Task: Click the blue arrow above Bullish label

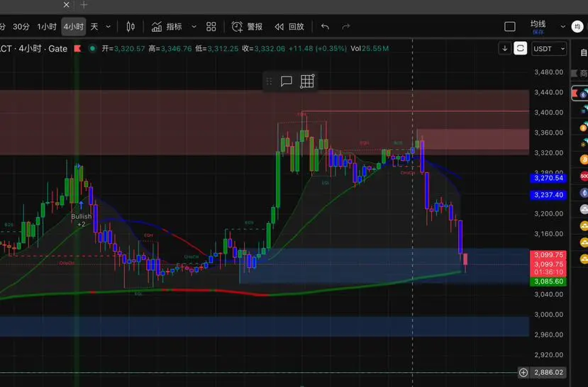Action: [82, 205]
